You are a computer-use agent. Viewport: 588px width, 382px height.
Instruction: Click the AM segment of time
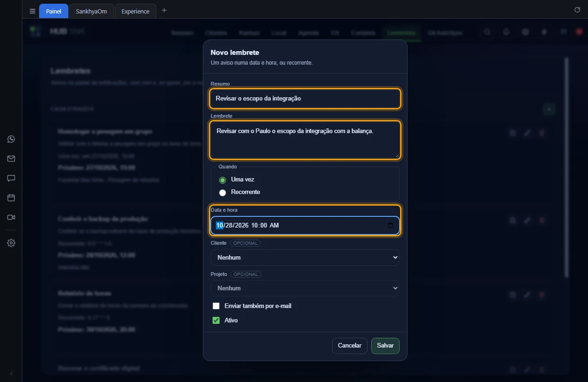coord(274,226)
